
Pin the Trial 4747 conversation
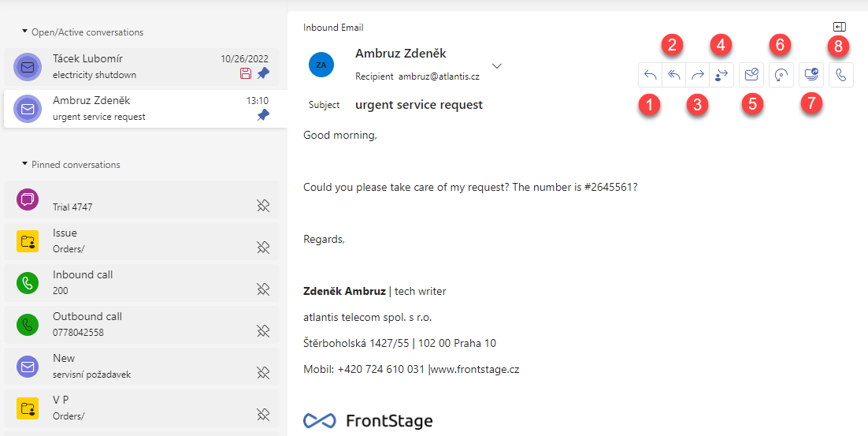pos(263,206)
